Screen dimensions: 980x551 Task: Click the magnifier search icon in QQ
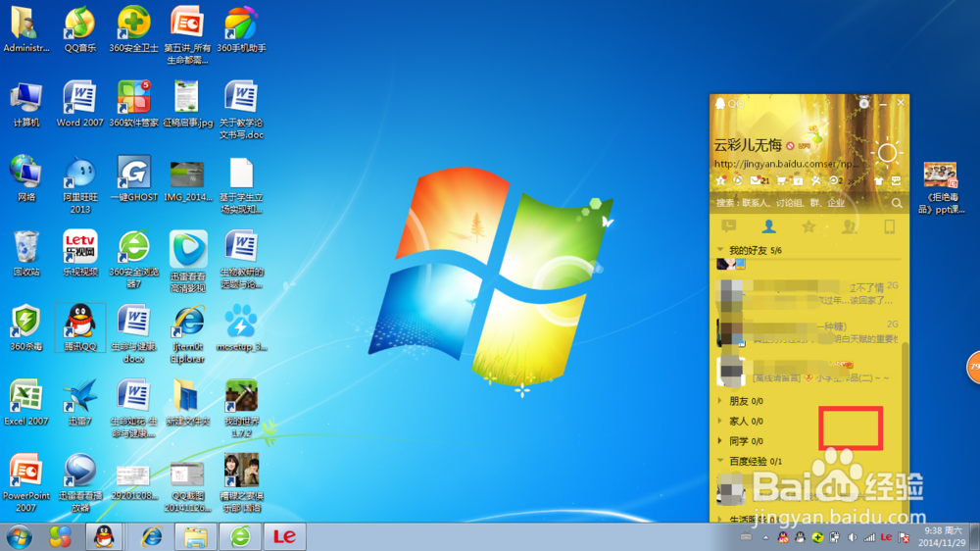pyautogui.click(x=897, y=203)
